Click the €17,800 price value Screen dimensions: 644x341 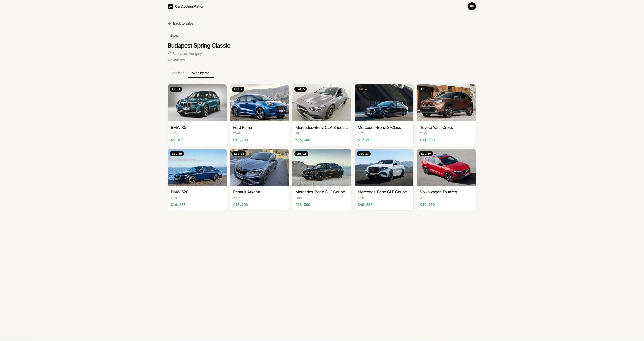pos(365,140)
